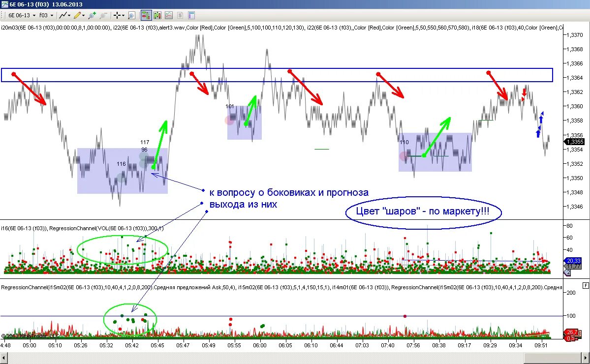
Task: Click the F button on lower panel
Action: coord(586,285)
